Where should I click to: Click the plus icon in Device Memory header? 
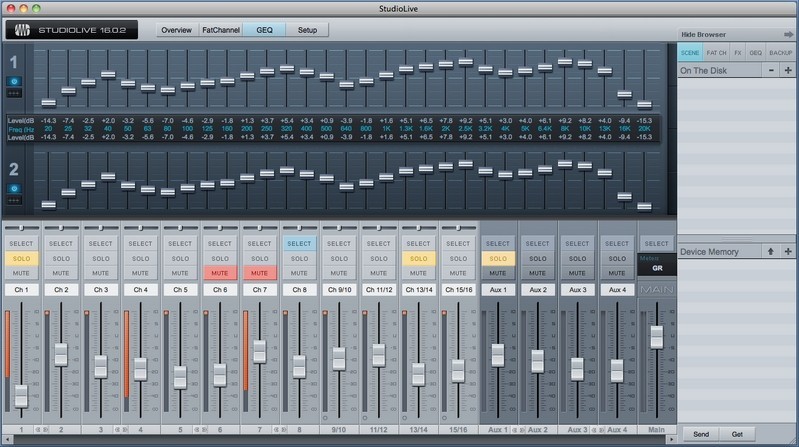pos(788,252)
